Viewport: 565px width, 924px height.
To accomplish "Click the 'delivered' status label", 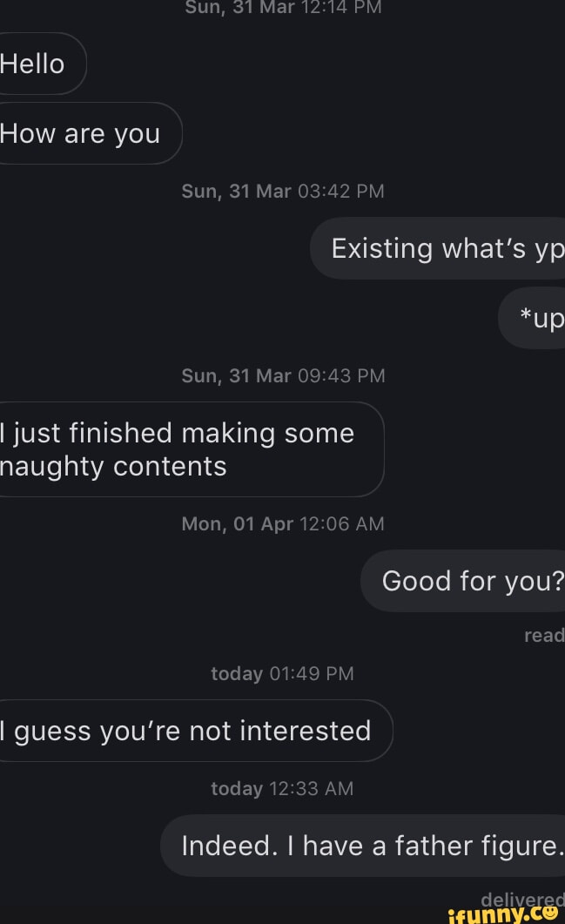I will 522,898.
